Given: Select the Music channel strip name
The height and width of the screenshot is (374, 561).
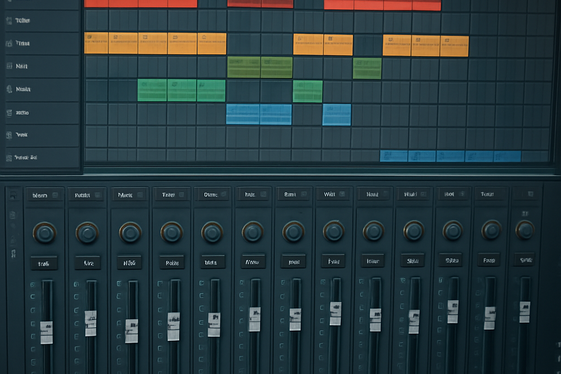Looking at the screenshot, I should coord(125,195).
